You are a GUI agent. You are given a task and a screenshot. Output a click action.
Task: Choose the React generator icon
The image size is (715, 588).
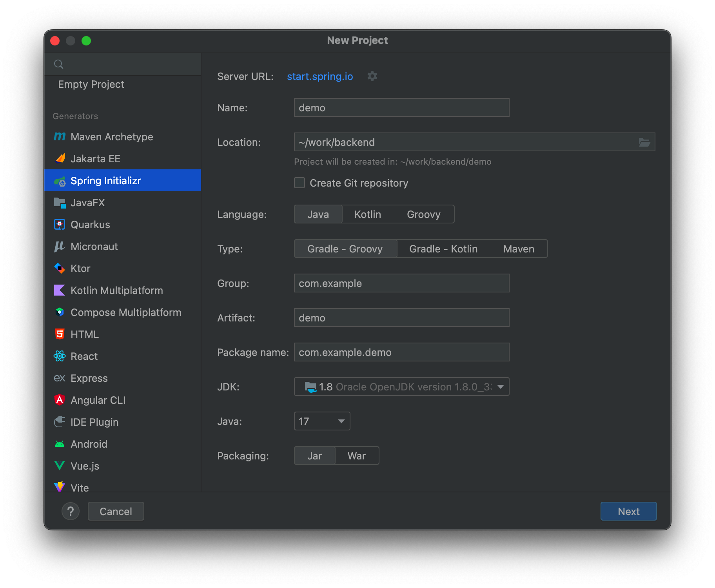60,356
